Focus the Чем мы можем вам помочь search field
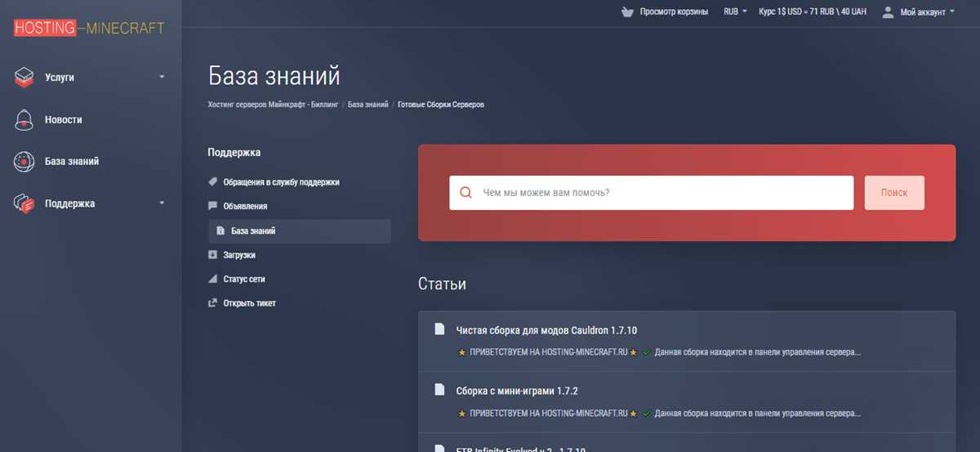The width and height of the screenshot is (980, 452). [x=651, y=193]
